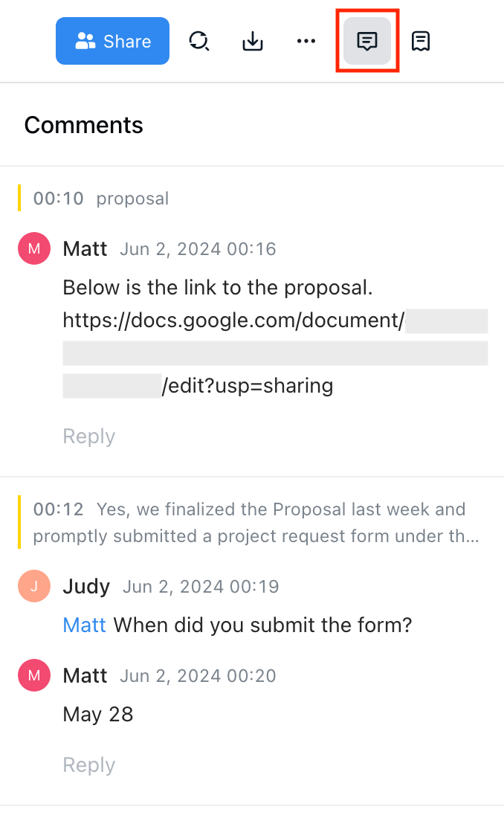Toggle the highlighted comments panel icon
The image size is (504, 818).
tap(367, 42)
